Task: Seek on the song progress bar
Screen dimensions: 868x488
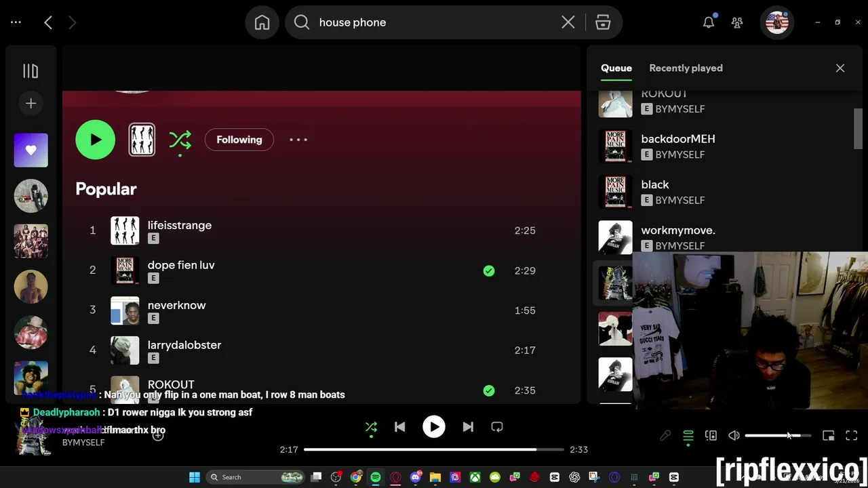Action: 434,449
